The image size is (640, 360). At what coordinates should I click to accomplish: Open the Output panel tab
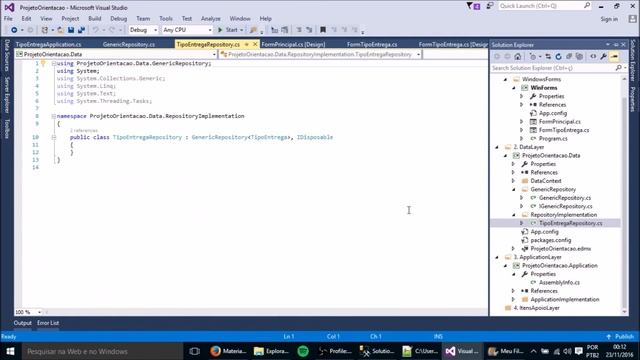pyautogui.click(x=22, y=323)
